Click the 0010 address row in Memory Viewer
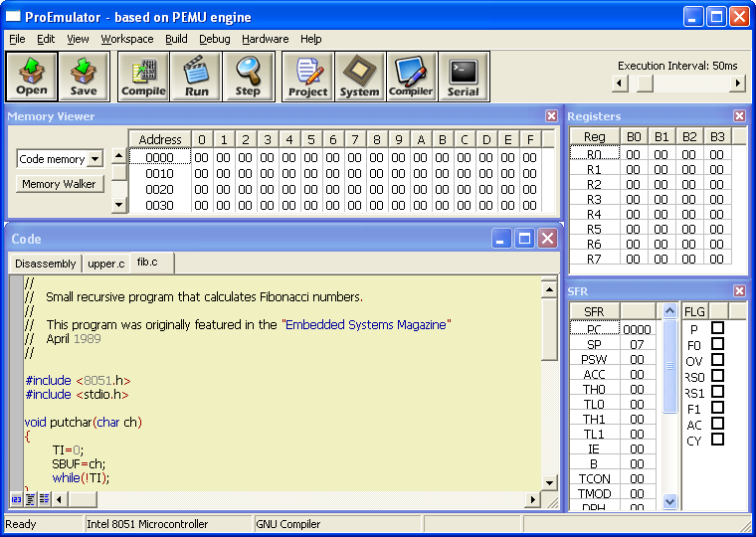This screenshot has width=756, height=537. (x=334, y=174)
